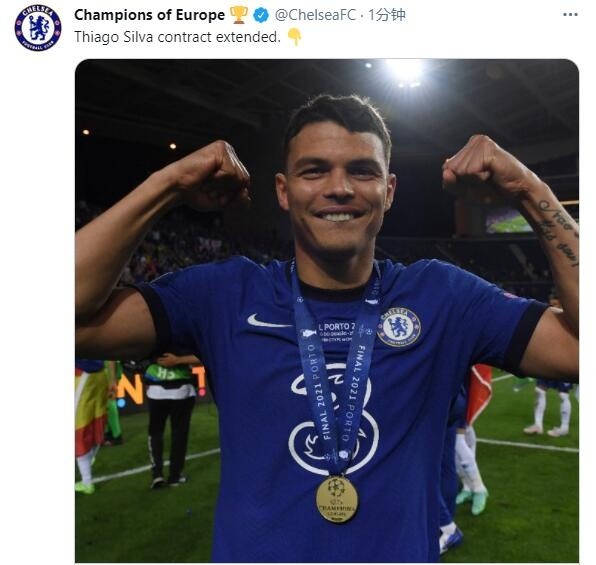Open the tweet photo in full view
Viewport: 596px width, 565px height.
click(327, 311)
